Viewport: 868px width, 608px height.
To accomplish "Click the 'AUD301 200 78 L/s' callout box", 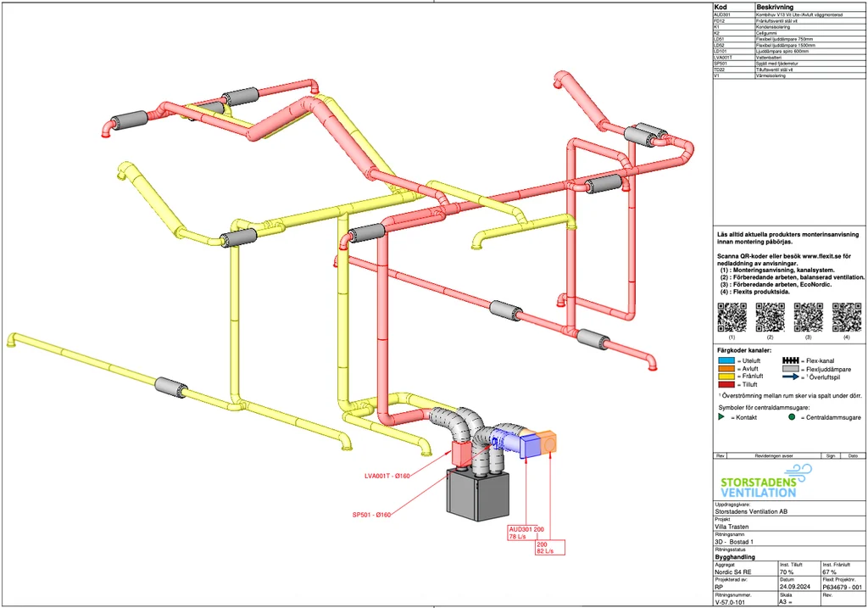I will [526, 533].
